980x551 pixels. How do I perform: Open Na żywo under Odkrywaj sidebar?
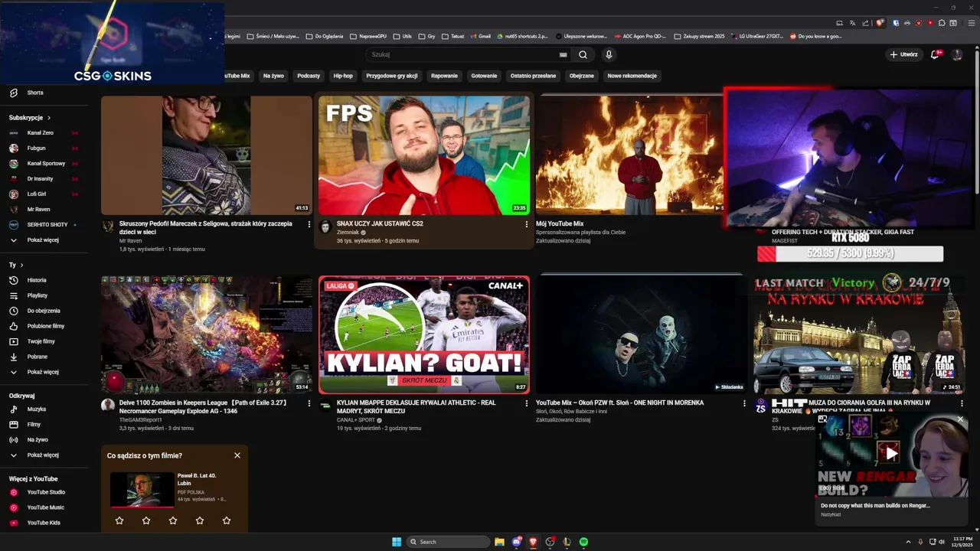coord(38,440)
